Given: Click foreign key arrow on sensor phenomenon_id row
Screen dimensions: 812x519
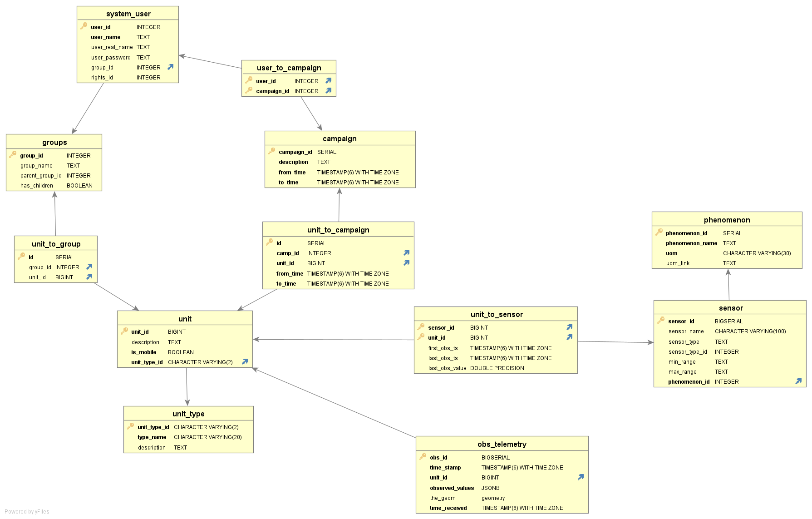Looking at the screenshot, I should click(798, 381).
